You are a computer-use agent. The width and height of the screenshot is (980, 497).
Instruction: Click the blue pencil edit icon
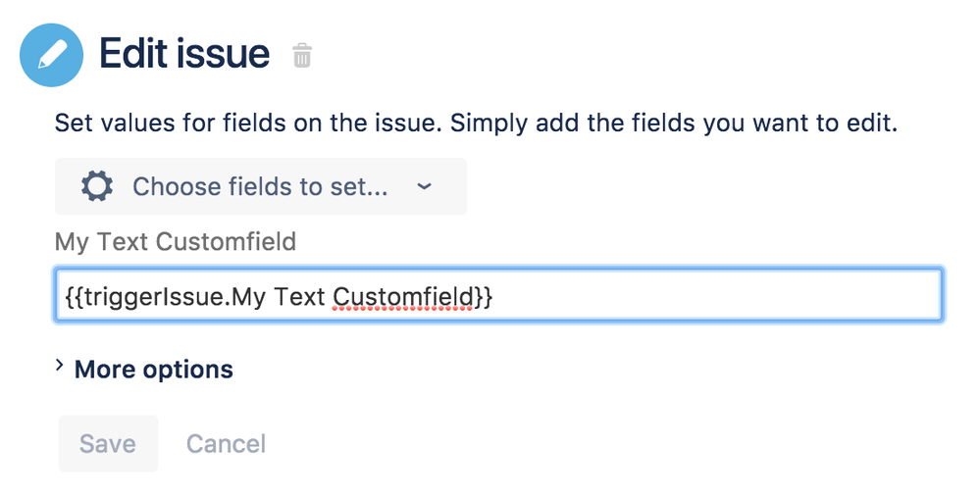pyautogui.click(x=51, y=55)
